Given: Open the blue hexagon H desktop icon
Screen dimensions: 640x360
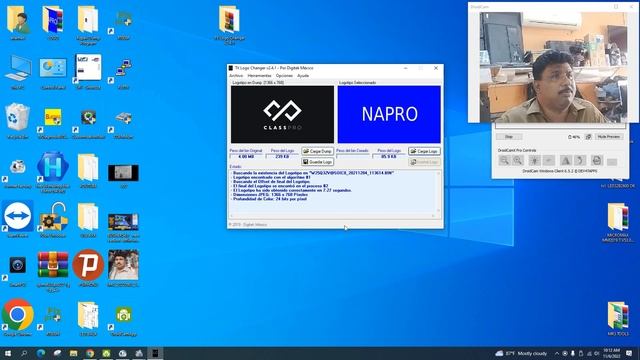Looking at the screenshot, I should pyautogui.click(x=53, y=171).
